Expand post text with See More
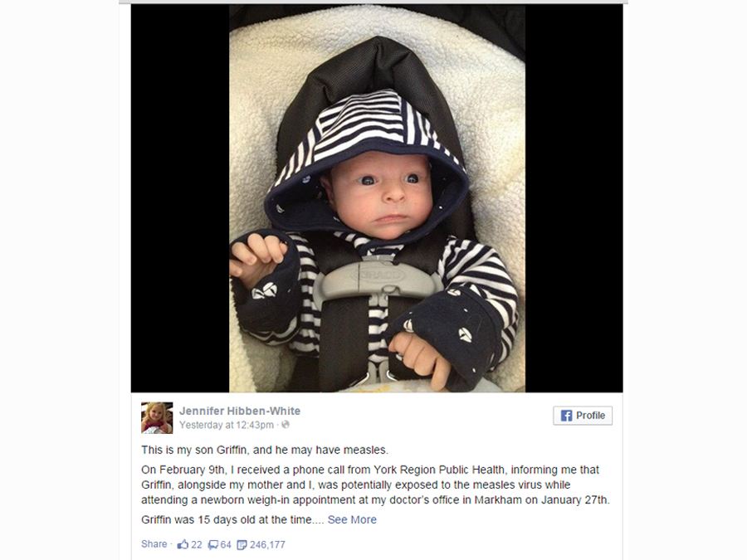This screenshot has height=560, width=747. pos(352,519)
